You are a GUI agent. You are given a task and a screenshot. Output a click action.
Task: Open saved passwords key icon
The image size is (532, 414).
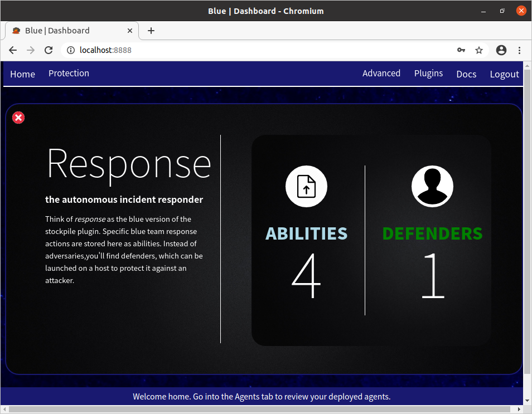461,50
